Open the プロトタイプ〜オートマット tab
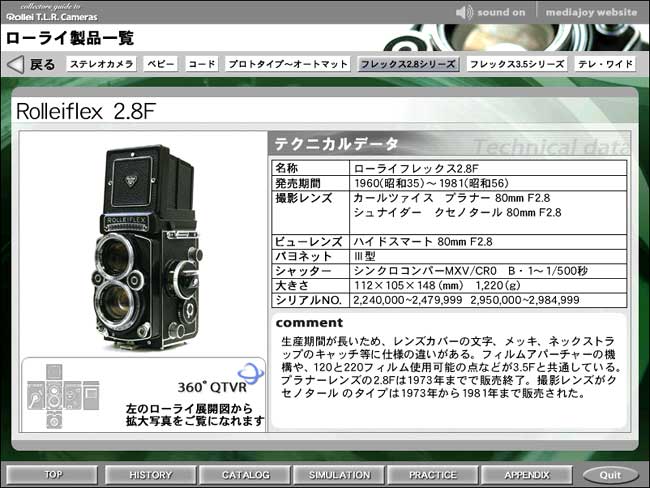650x488 pixels. pyautogui.click(x=288, y=64)
